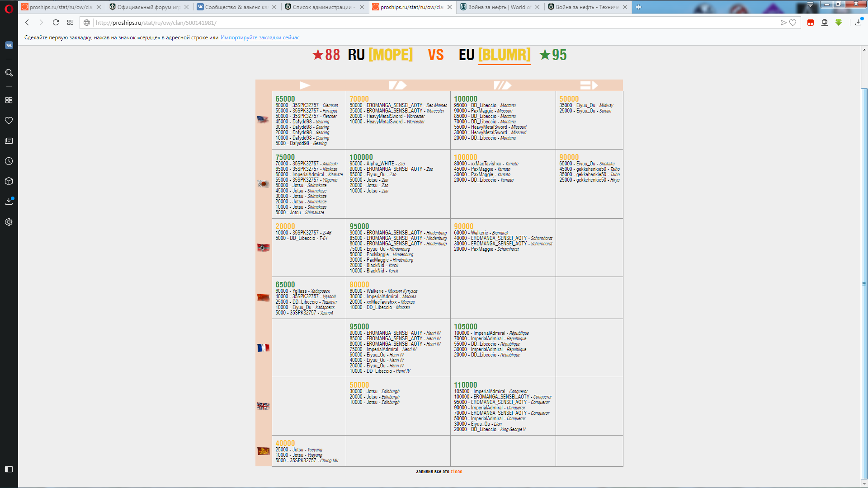The width and height of the screenshot is (868, 488).
Task: Open a new tab with plus button
Action: coord(638,7)
